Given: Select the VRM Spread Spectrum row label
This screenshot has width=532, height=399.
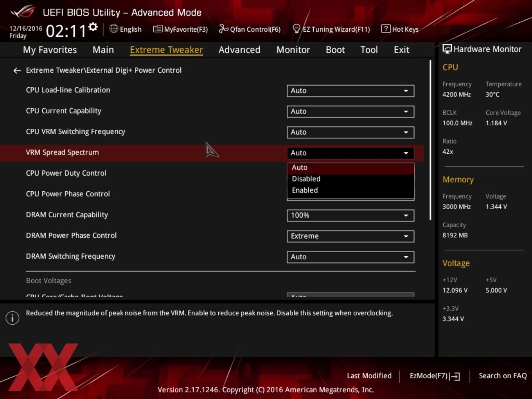Looking at the screenshot, I should [62, 153].
